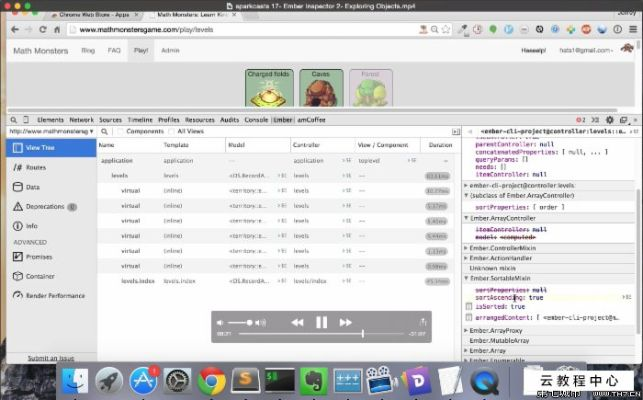Viewport: 643px width, 400px height.
Task: Open DevTools settings gear
Action: pos(610,120)
